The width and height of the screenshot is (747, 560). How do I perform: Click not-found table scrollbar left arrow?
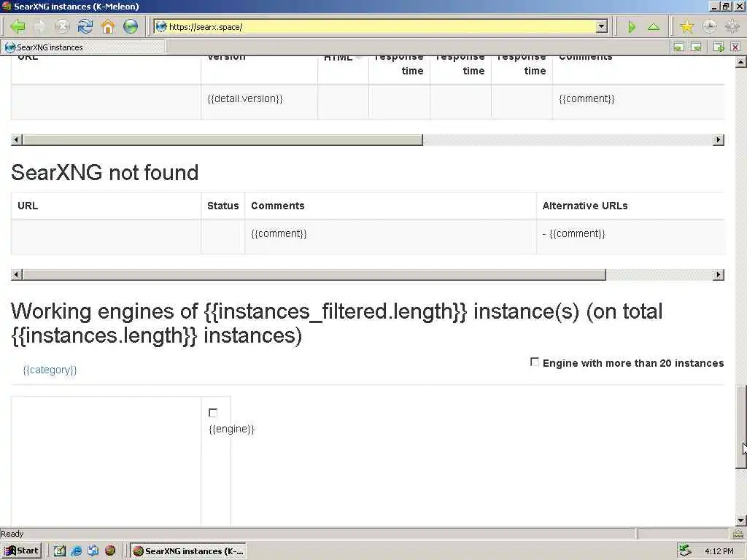(x=17, y=274)
